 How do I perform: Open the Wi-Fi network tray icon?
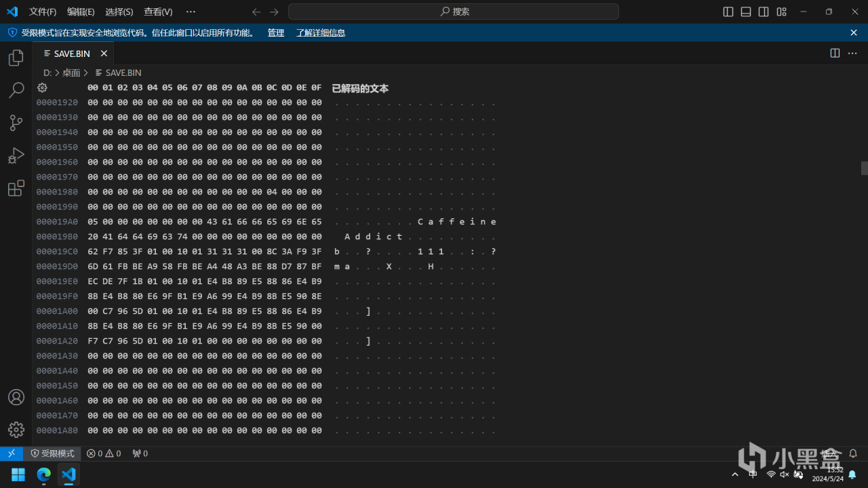[771, 474]
